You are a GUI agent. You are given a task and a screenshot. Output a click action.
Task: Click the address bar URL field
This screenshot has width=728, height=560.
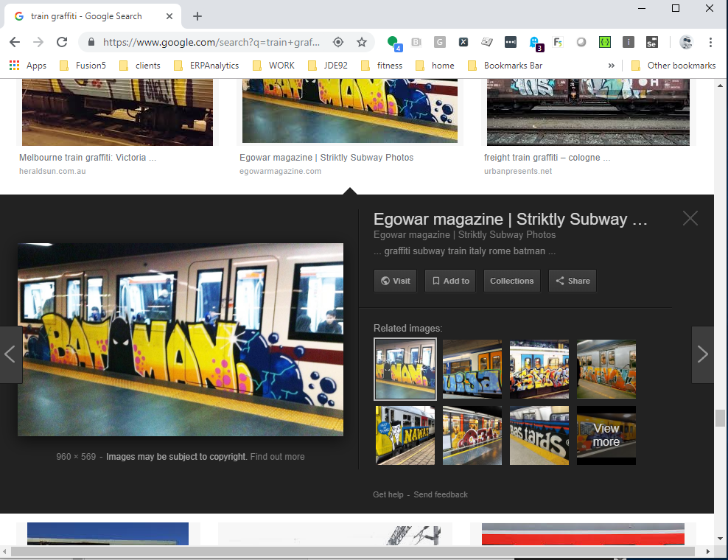pos(211,42)
